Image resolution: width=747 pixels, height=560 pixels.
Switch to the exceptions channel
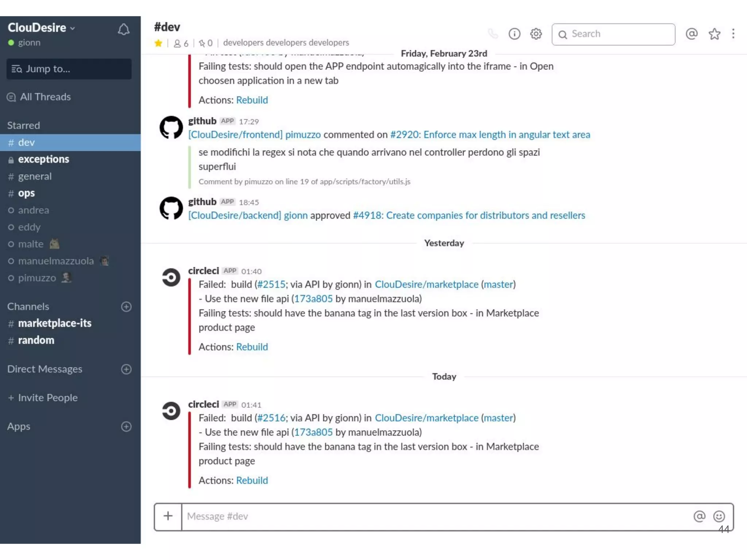(43, 159)
